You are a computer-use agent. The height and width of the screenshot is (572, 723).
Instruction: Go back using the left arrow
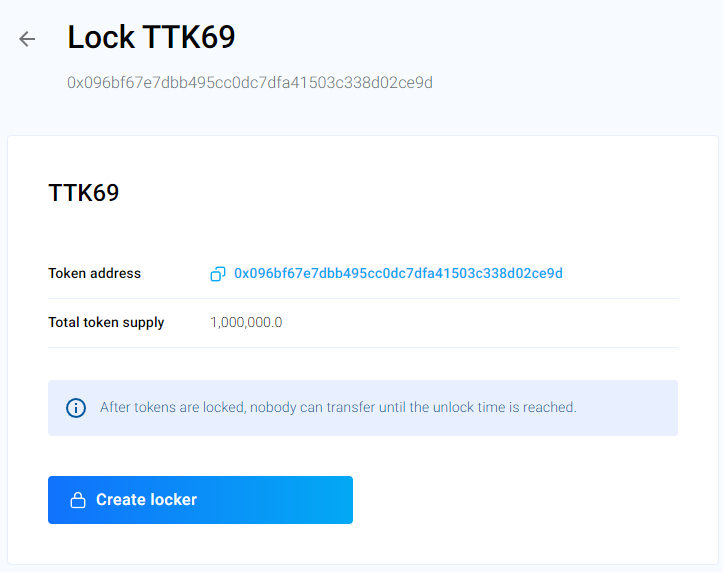(x=27, y=39)
